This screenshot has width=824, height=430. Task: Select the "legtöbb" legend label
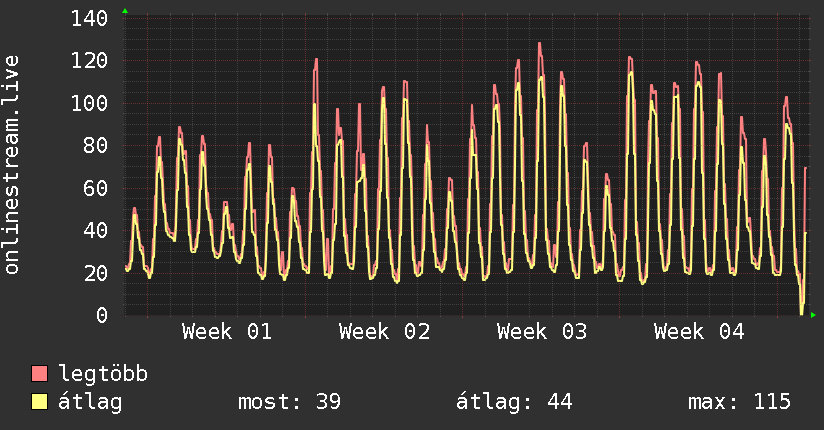[103, 374]
